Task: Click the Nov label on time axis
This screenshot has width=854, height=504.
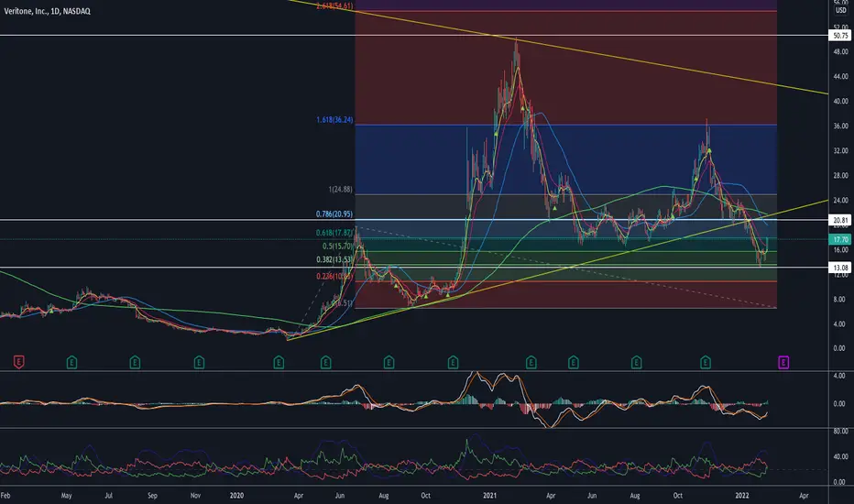Action: click(x=195, y=495)
